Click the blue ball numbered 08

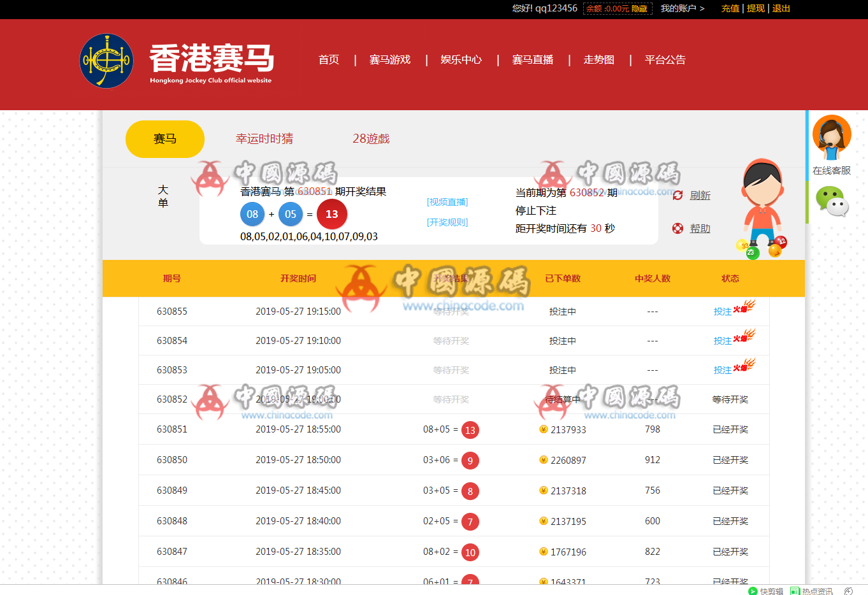pyautogui.click(x=252, y=214)
